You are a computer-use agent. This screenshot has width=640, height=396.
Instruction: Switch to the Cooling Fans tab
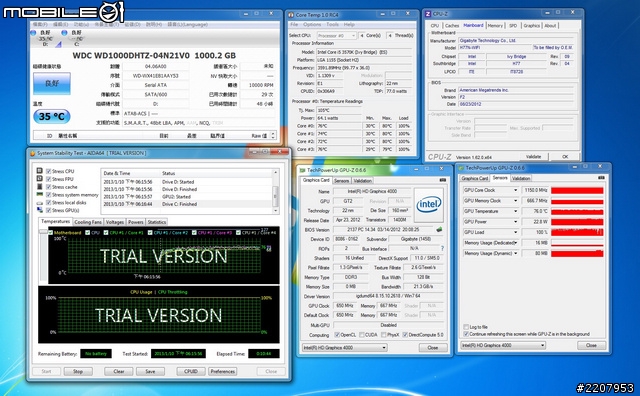pos(88,222)
